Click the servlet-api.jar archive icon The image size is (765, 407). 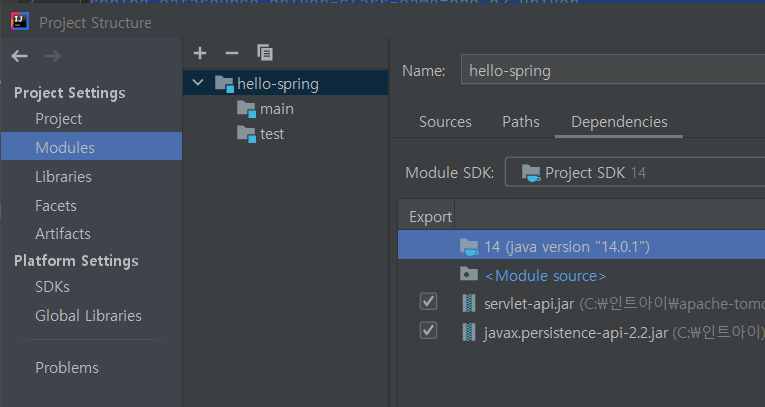469,304
